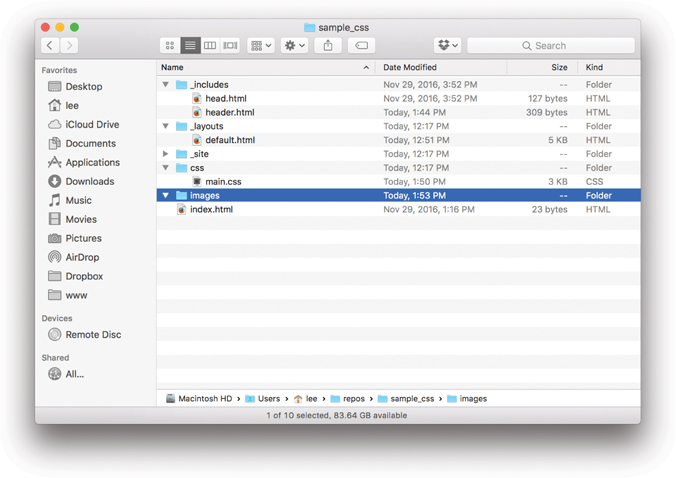Click the Edit Tags icon
This screenshot has width=676, height=478.
pyautogui.click(x=362, y=46)
